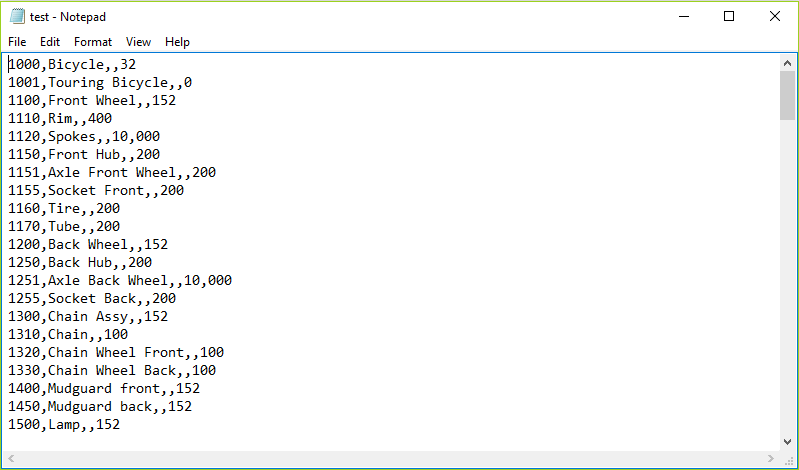799x470 pixels.
Task: Open the Help menu
Action: point(177,42)
